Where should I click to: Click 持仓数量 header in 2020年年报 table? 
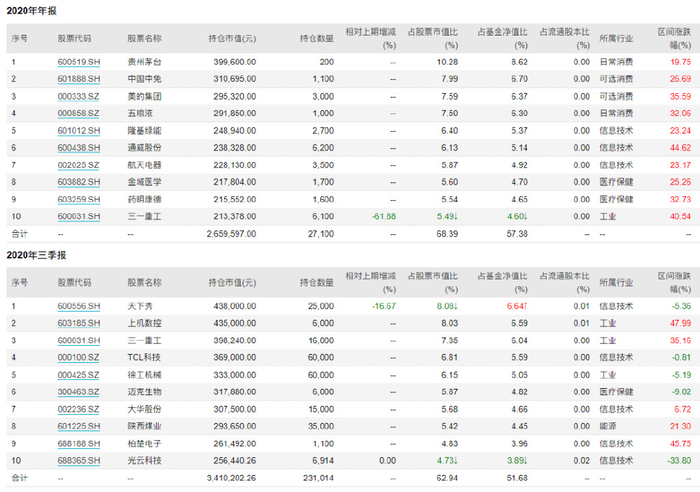[x=317, y=38]
